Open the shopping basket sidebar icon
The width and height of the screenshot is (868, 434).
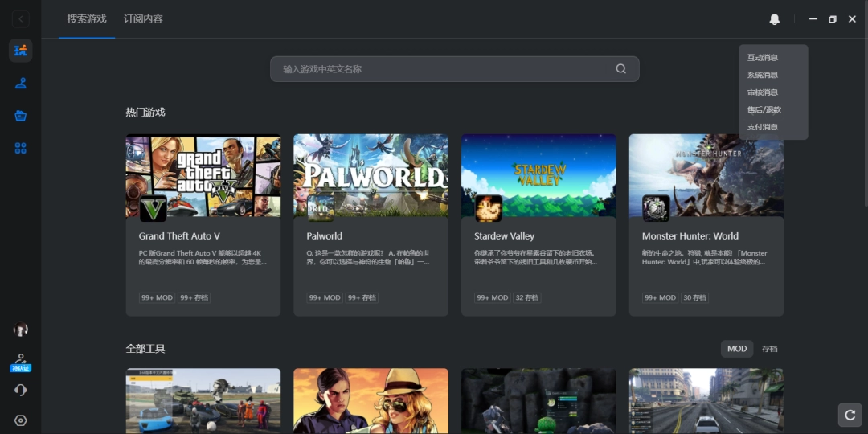tap(21, 116)
